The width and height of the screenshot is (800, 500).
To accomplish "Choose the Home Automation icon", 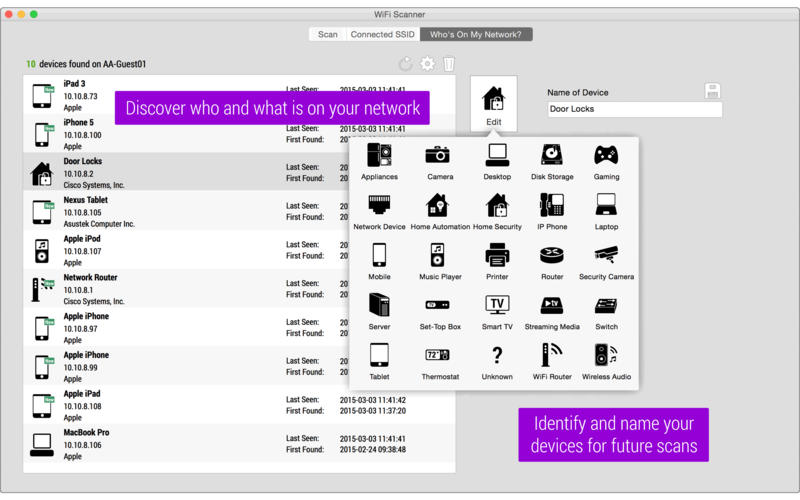I will [438, 205].
